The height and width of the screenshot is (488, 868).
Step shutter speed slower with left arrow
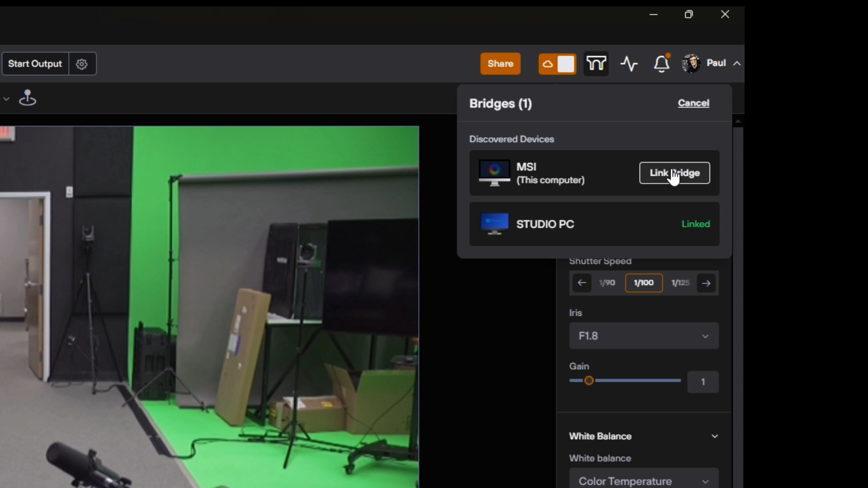(x=582, y=283)
